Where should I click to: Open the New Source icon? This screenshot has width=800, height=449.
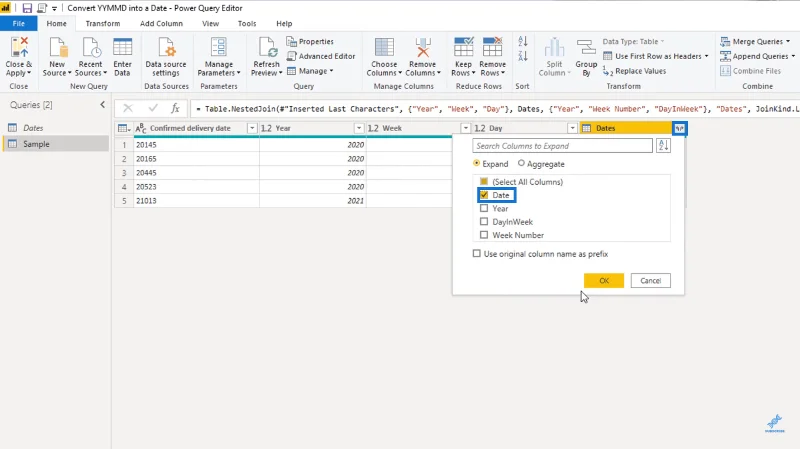(58, 47)
